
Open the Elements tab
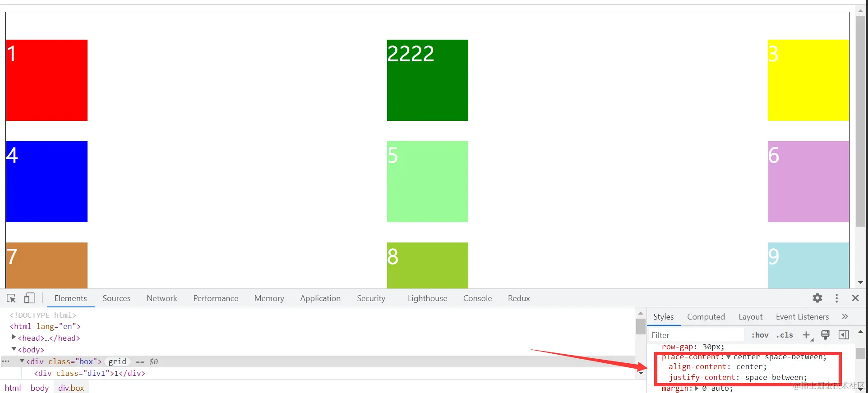pos(71,298)
